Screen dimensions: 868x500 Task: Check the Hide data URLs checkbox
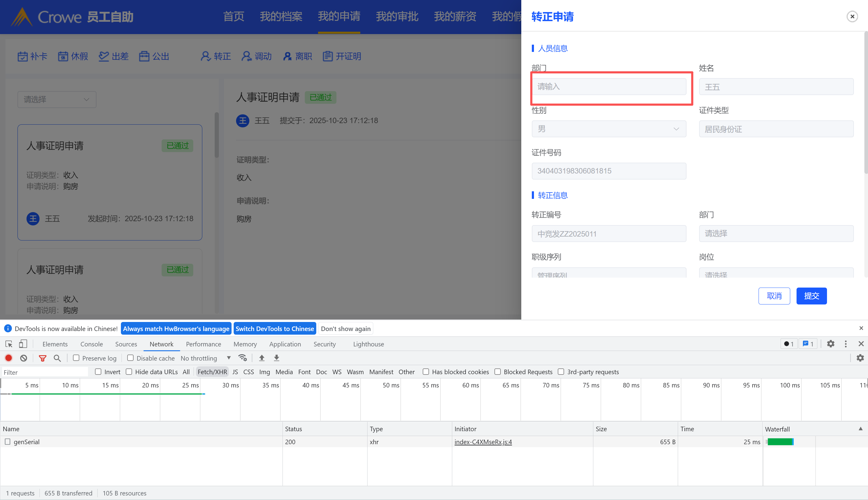(129, 371)
